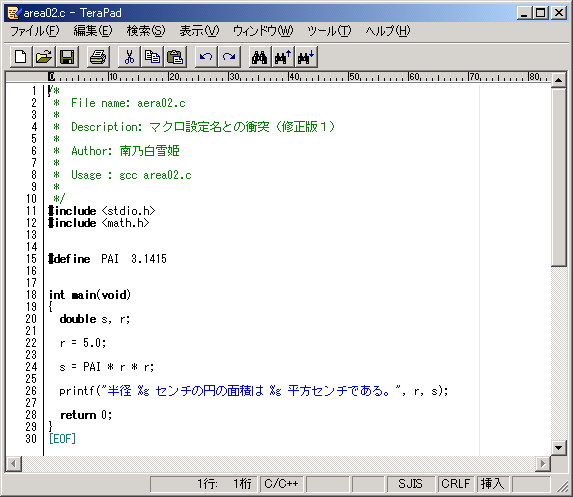The height and width of the screenshot is (497, 573).
Task: Find next match with binoculars down-arrow icon
Action: [306, 57]
